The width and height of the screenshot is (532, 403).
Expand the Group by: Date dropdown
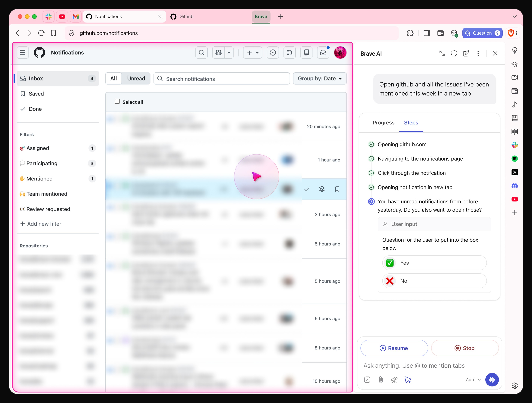(x=319, y=79)
